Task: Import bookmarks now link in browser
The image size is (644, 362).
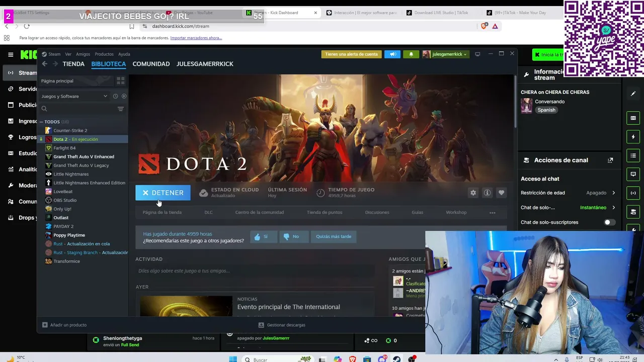Action: tap(196, 38)
